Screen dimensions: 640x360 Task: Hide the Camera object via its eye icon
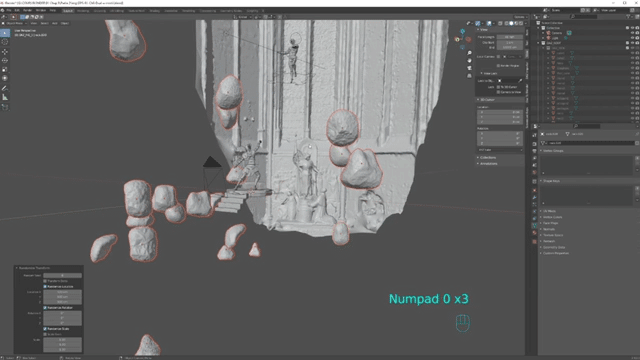(x=632, y=33)
